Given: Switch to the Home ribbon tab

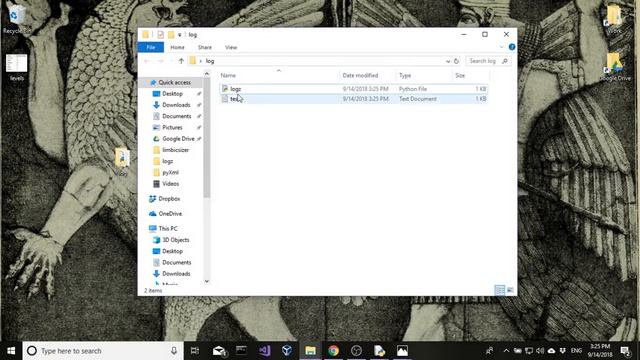Looking at the screenshot, I should 177,47.
